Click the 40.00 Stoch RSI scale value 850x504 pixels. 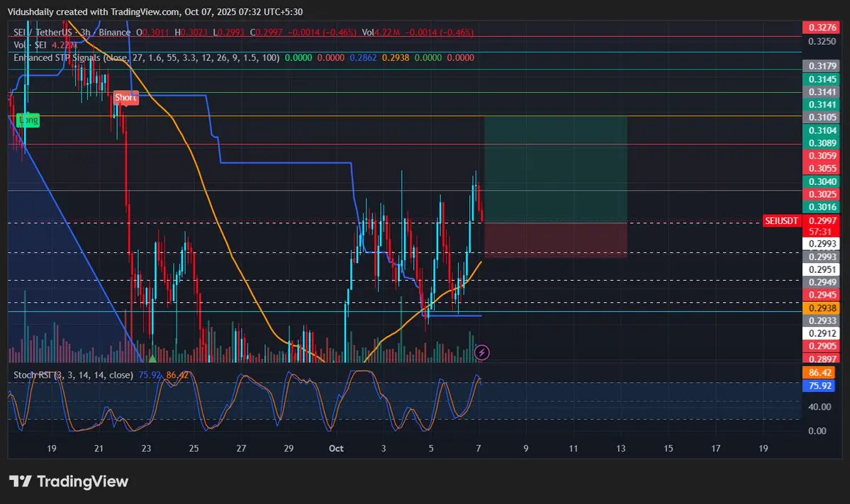(820, 407)
